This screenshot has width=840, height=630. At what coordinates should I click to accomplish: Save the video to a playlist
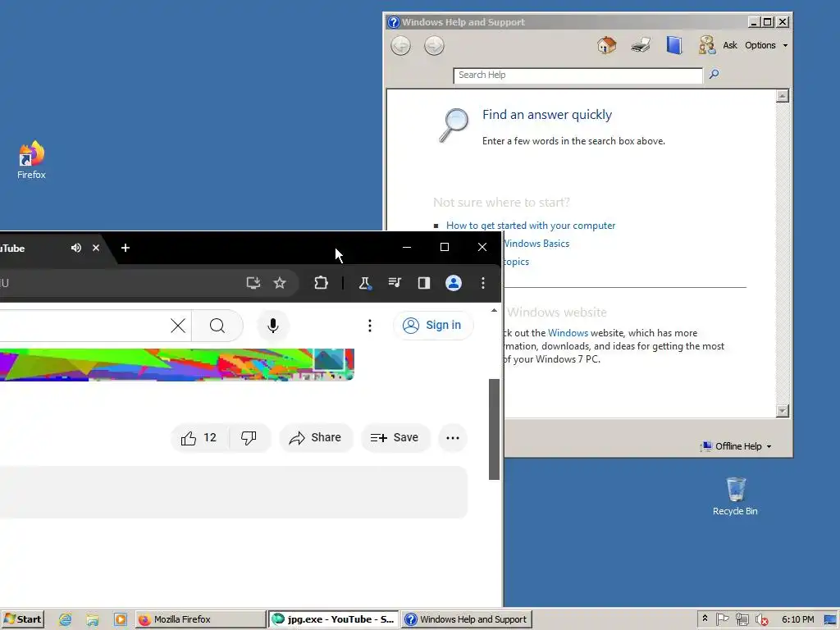coord(395,438)
